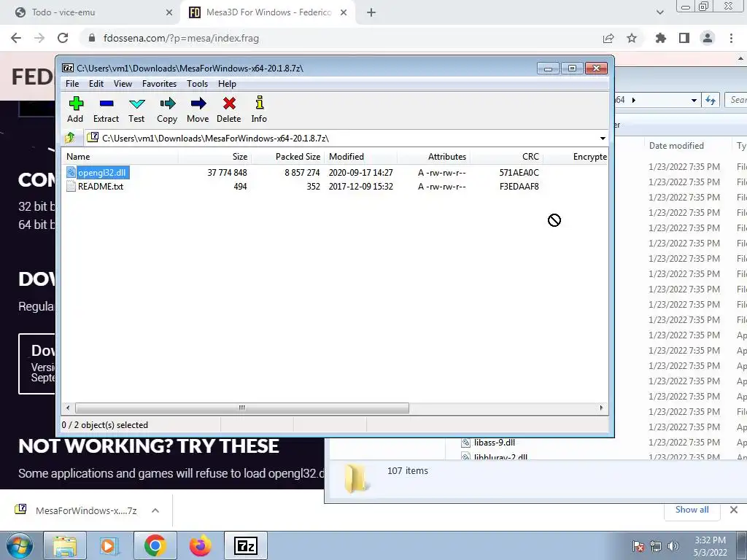Switch to Chrome from the taskbar
This screenshot has width=747, height=560.
155,545
